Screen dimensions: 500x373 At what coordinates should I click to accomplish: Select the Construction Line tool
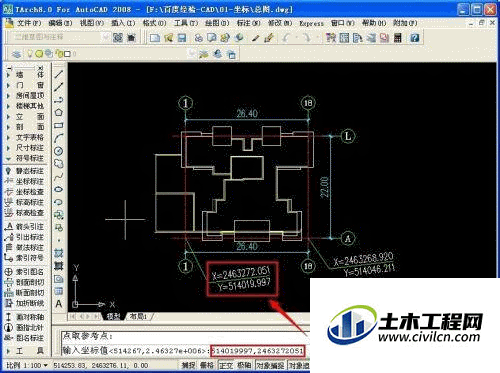[59, 87]
